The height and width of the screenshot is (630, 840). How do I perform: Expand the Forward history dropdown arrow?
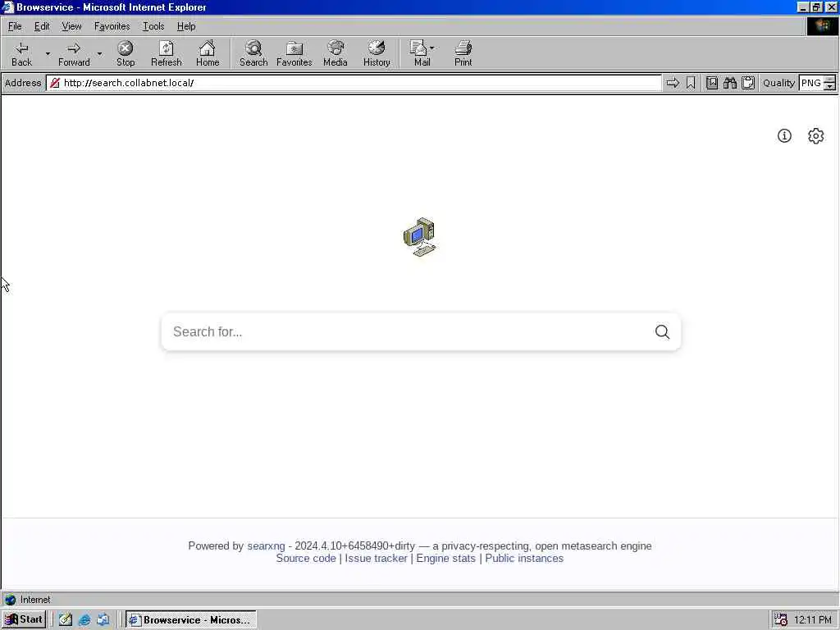tap(99, 53)
